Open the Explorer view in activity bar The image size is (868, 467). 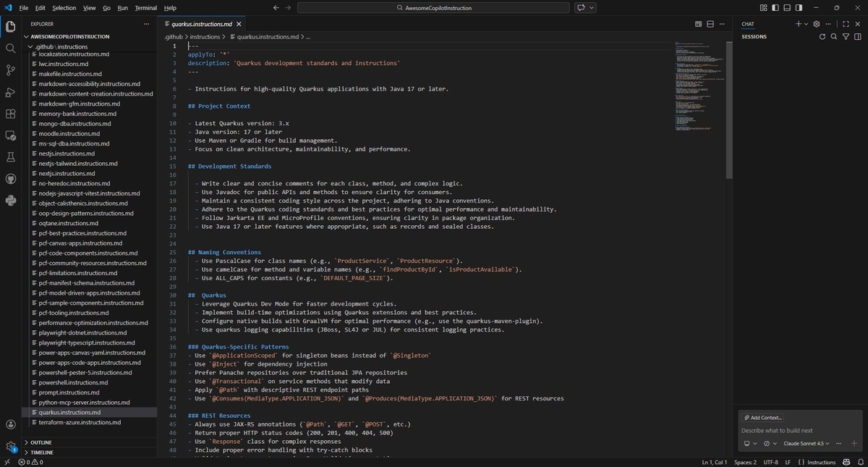10,27
